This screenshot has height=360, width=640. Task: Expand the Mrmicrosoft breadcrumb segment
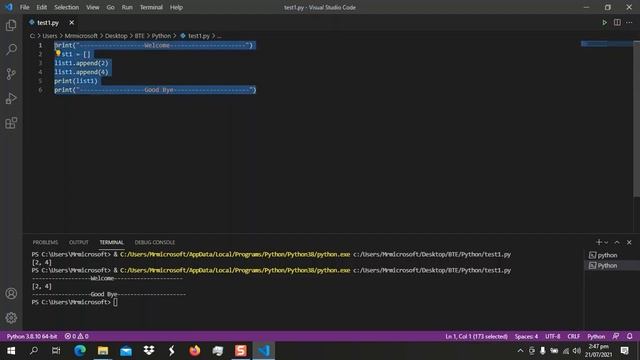pyautogui.click(x=81, y=36)
